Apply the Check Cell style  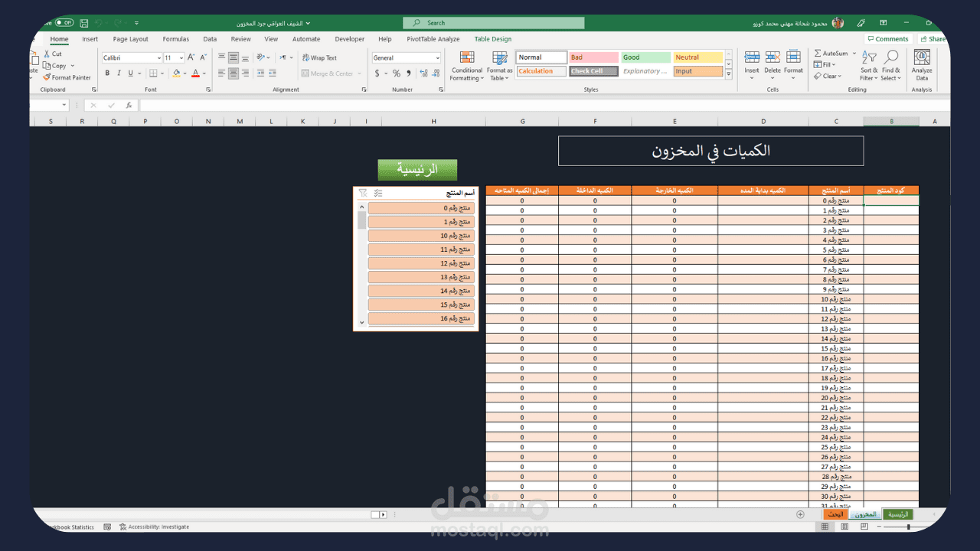coord(593,71)
